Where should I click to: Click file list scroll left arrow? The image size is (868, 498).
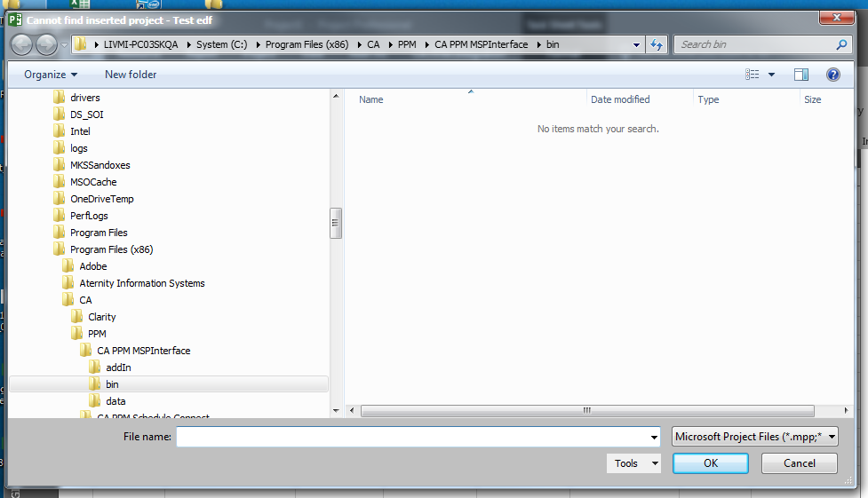[352, 411]
